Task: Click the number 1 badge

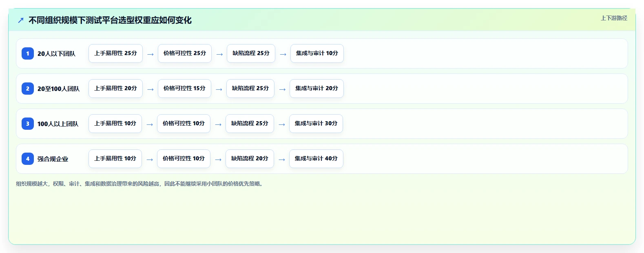Action: click(28, 53)
